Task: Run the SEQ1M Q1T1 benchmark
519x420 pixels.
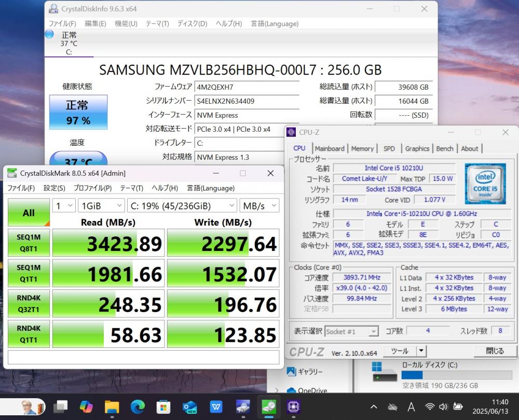Action: [29, 273]
